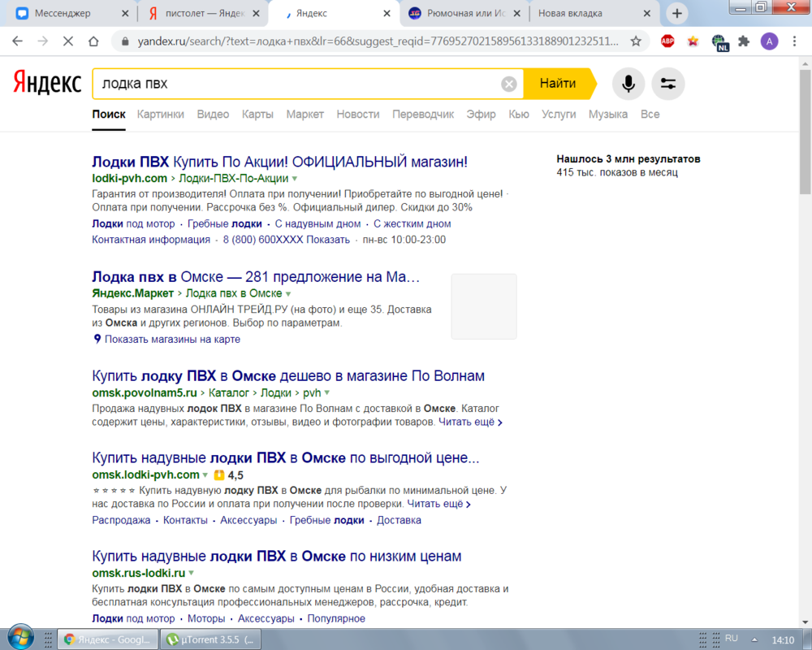
Task: Expand snippet via Читать ещё for По Волнам
Action: (470, 422)
